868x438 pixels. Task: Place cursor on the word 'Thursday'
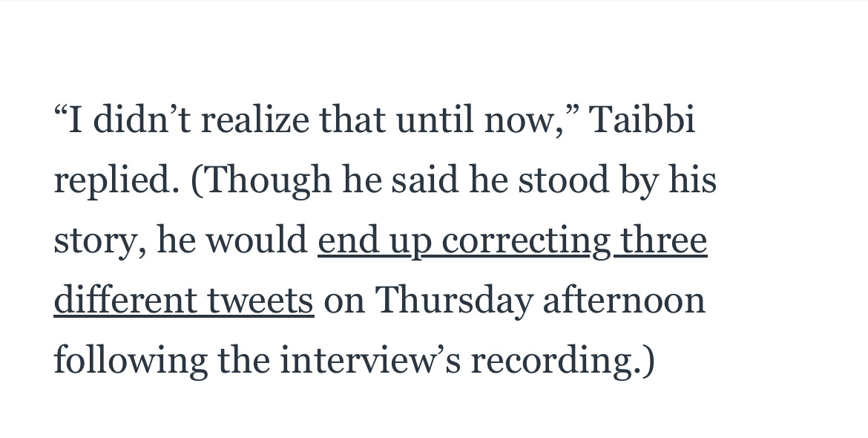tap(453, 301)
